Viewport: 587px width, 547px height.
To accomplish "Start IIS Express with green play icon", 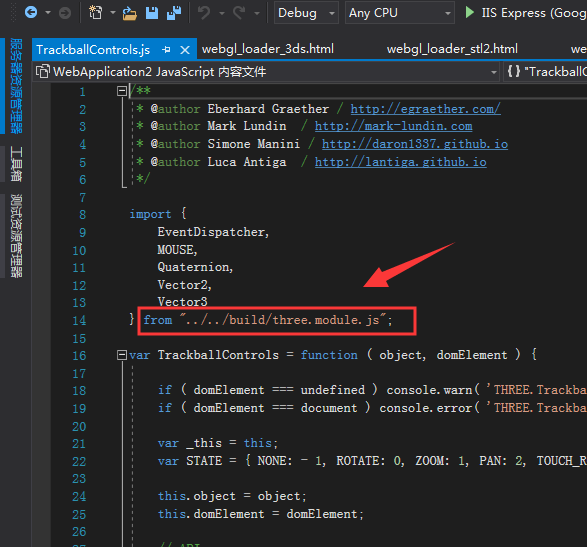I will point(469,12).
